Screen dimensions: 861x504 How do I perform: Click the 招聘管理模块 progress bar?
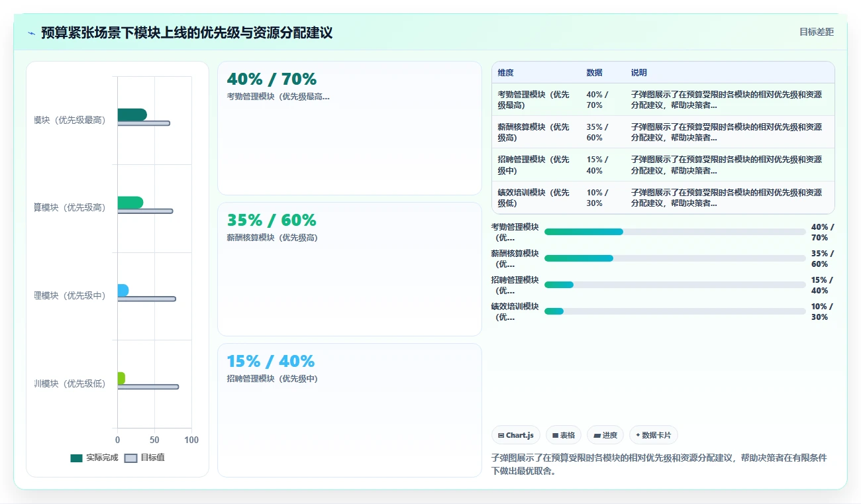click(x=675, y=285)
